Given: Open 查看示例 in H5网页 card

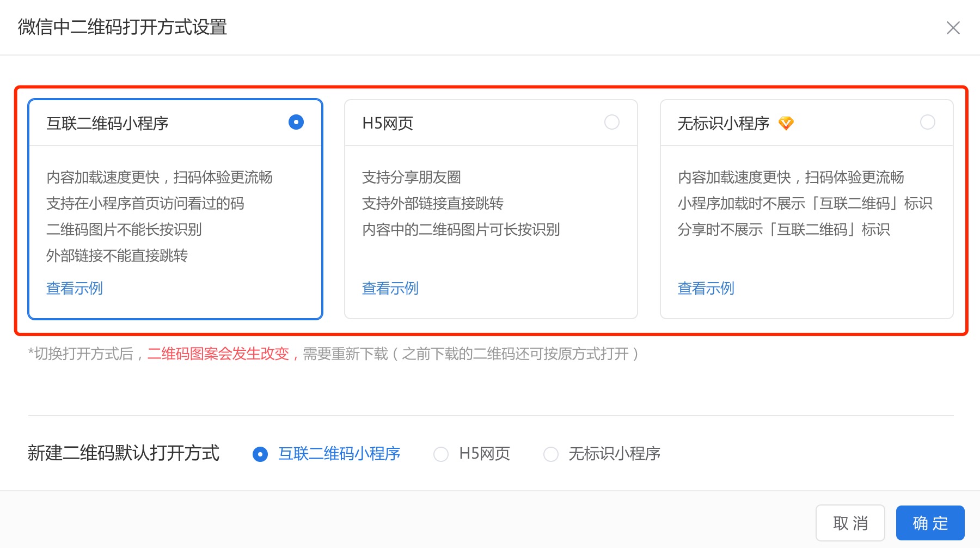Looking at the screenshot, I should point(390,288).
